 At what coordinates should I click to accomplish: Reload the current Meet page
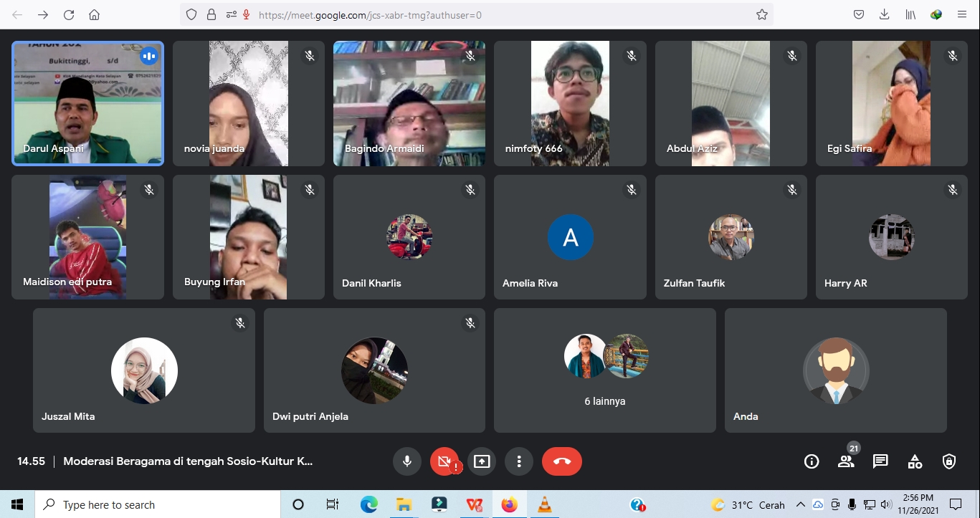click(69, 14)
